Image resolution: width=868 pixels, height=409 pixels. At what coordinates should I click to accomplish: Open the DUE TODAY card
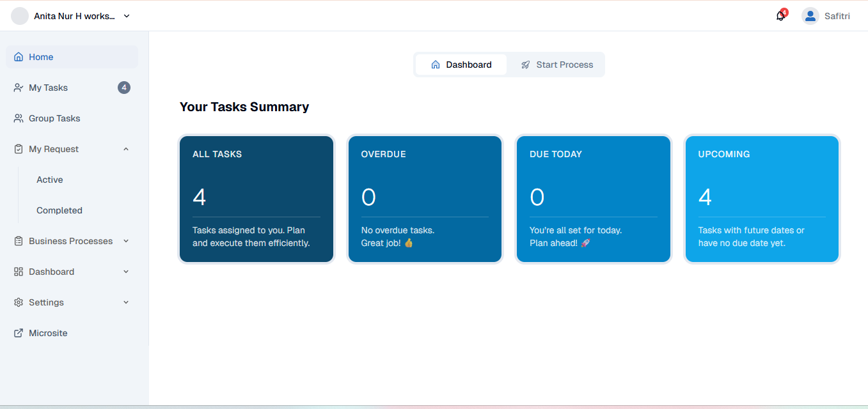pyautogui.click(x=593, y=198)
